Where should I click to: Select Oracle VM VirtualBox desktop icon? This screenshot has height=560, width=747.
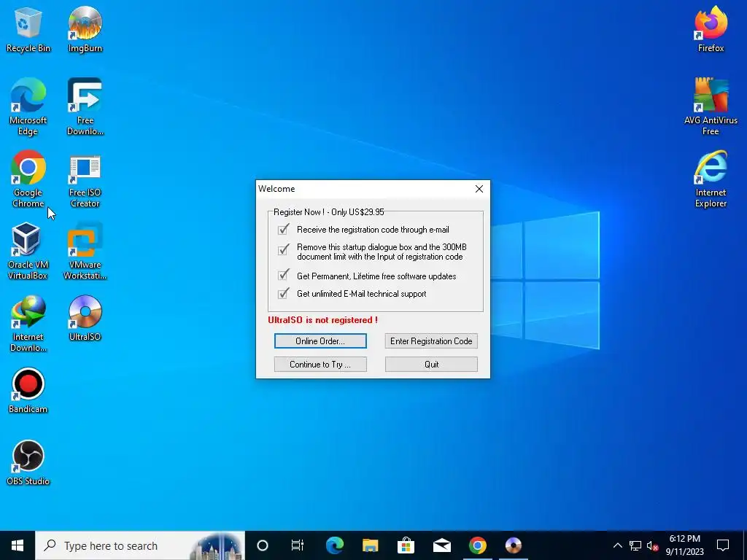click(27, 252)
